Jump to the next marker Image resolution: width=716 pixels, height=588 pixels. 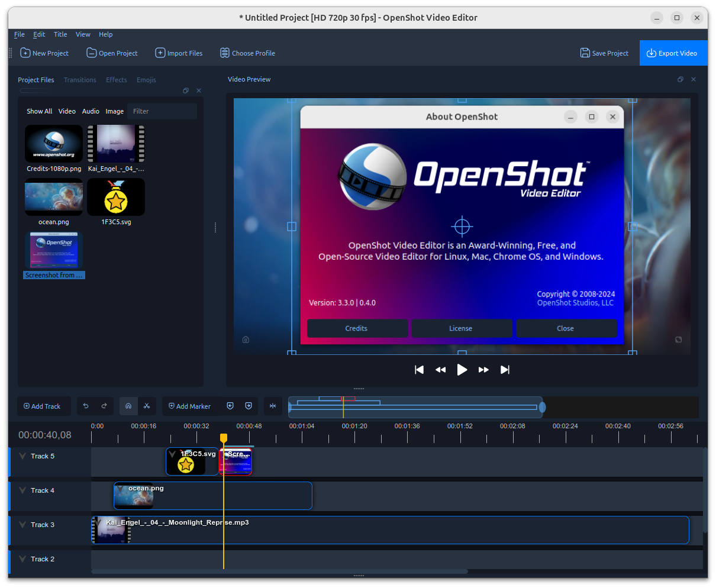(248, 406)
